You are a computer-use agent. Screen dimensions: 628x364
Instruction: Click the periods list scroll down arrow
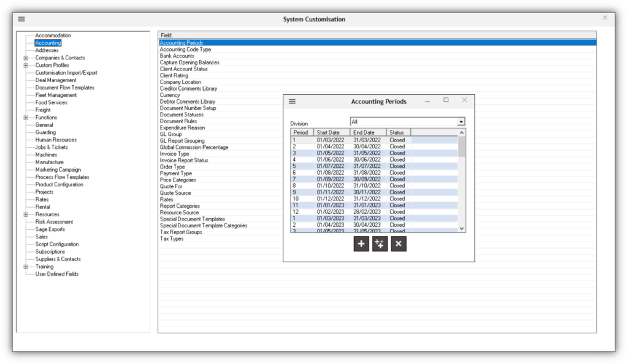tap(462, 229)
